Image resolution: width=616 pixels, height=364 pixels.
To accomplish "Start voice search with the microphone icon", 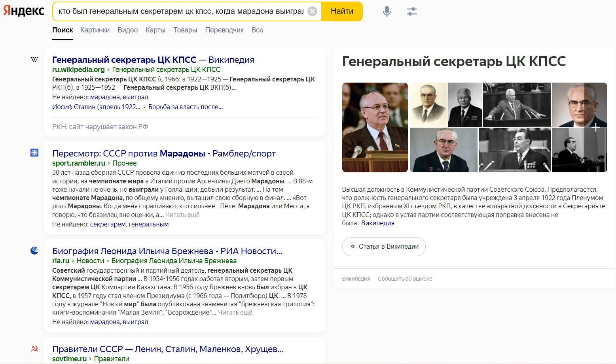I will click(x=387, y=11).
